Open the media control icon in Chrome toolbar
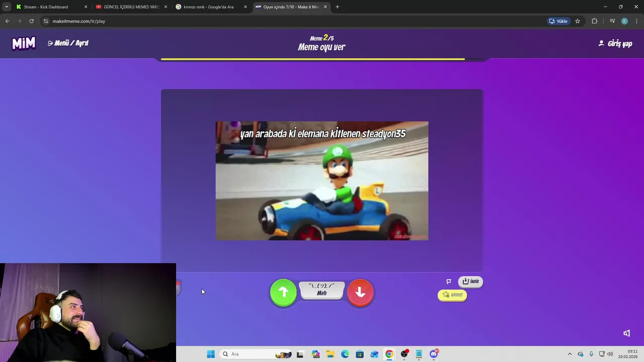The image size is (644, 362). pyautogui.click(x=612, y=21)
